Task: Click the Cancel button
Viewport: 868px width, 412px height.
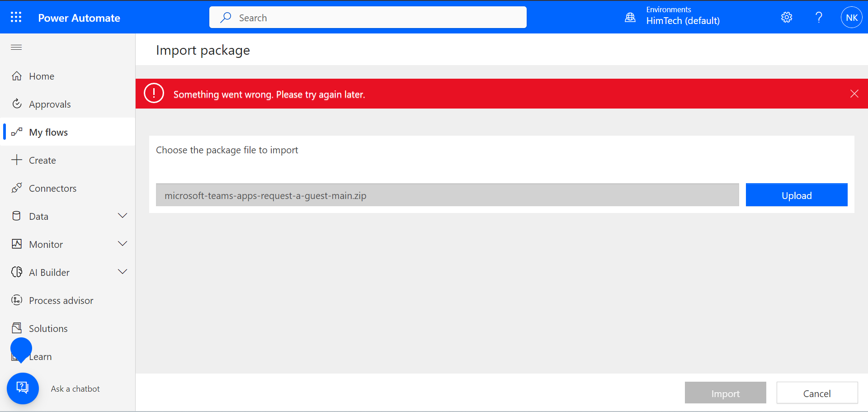Action: click(x=817, y=393)
